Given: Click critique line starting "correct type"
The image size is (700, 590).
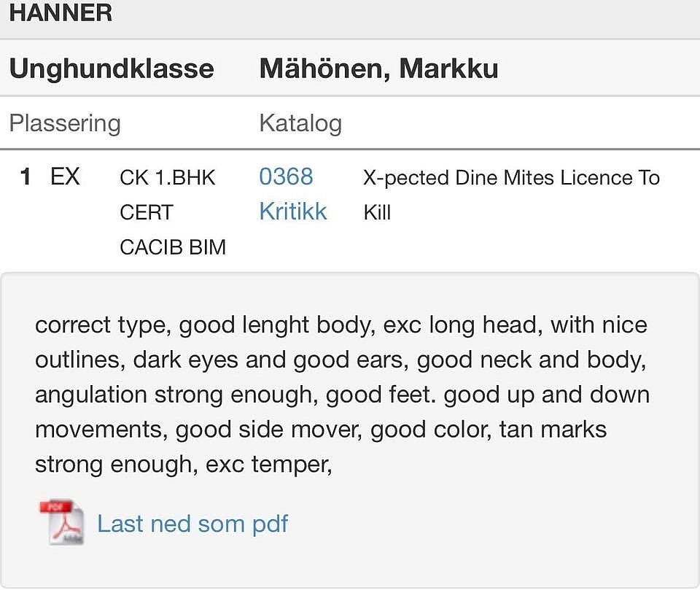Looking at the screenshot, I should pos(341,325).
